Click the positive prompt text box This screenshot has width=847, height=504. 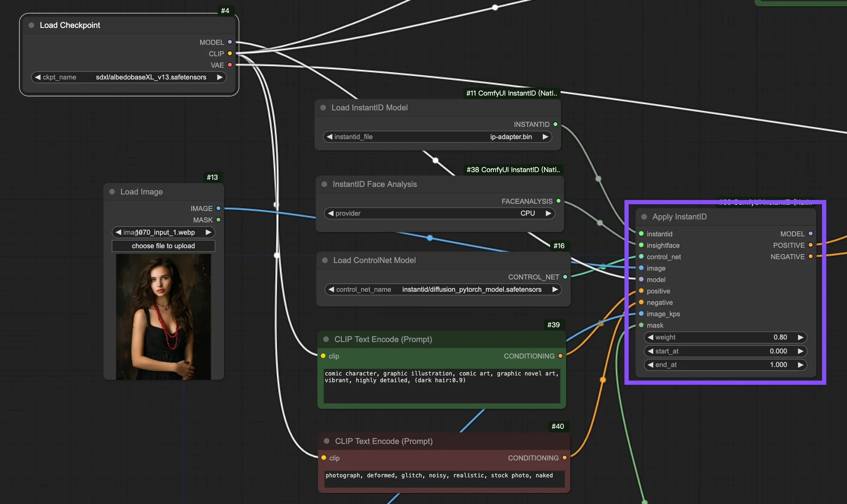(442, 386)
